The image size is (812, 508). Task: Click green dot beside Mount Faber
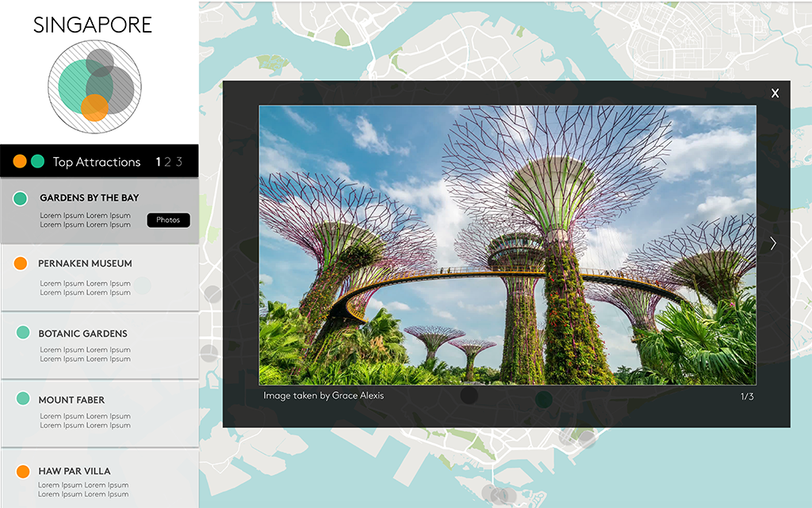[23, 398]
